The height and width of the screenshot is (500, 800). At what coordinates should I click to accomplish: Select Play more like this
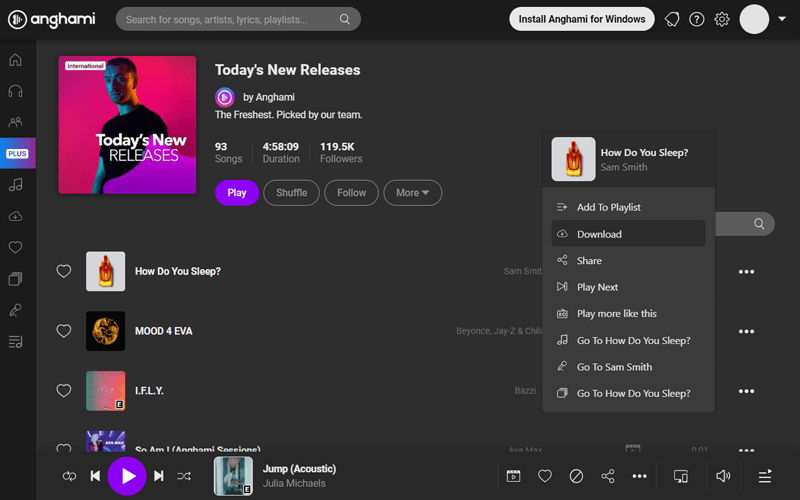(x=628, y=313)
